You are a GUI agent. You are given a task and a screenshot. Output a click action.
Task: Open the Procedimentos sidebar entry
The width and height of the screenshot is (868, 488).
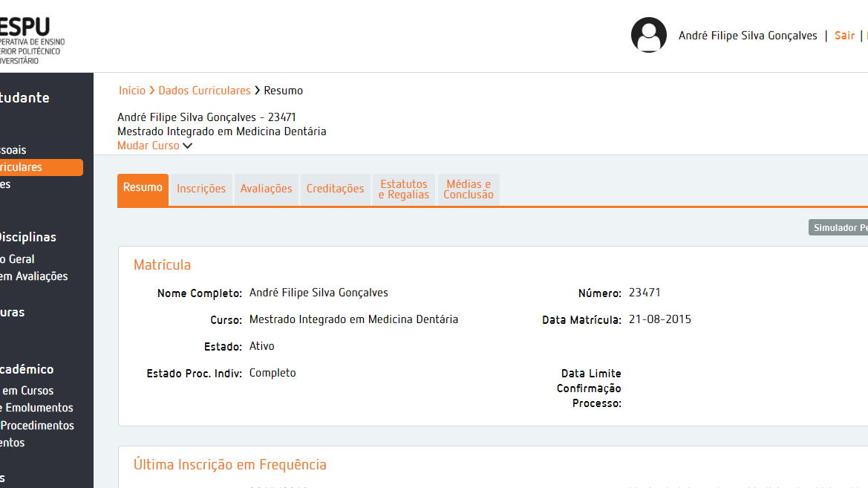pyautogui.click(x=37, y=426)
